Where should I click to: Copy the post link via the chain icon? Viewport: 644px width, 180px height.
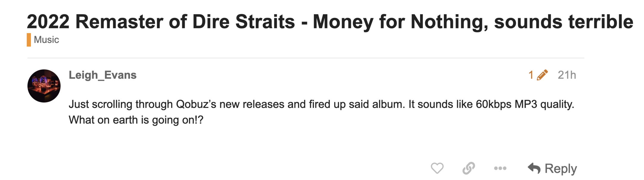pos(468,168)
